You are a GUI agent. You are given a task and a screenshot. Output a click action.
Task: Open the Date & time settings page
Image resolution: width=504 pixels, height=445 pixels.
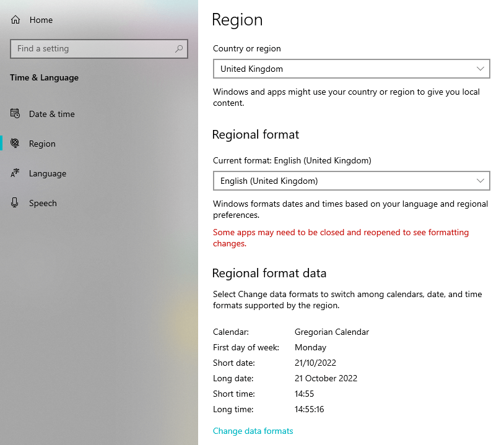[x=51, y=114]
